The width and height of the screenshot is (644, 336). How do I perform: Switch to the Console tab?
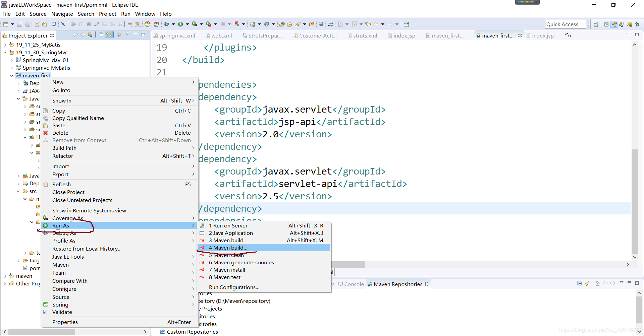click(x=351, y=284)
